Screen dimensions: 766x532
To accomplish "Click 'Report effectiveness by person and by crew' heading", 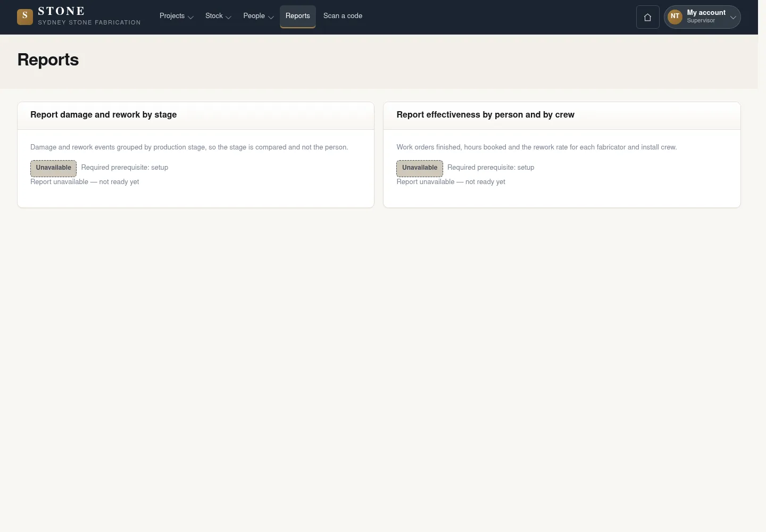I will (486, 115).
